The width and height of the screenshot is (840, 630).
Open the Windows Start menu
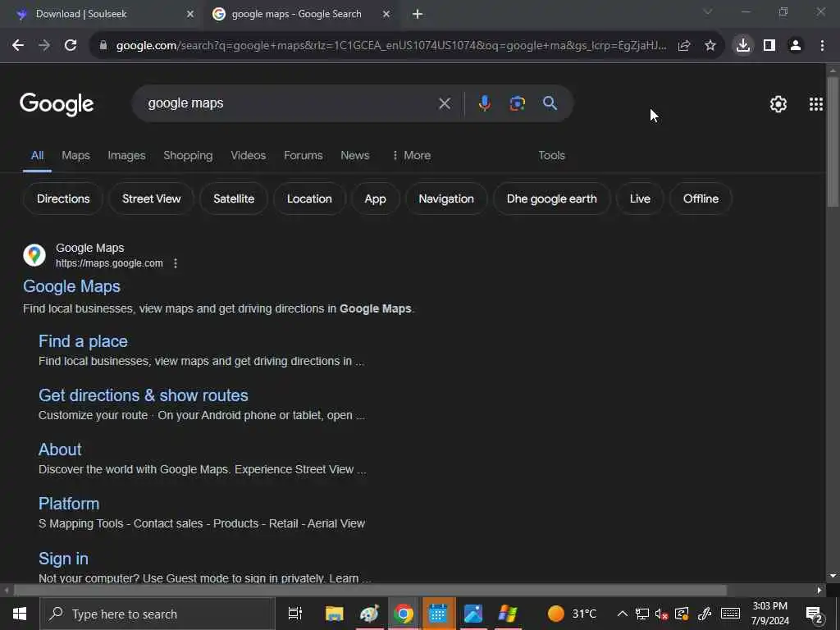click(20, 614)
